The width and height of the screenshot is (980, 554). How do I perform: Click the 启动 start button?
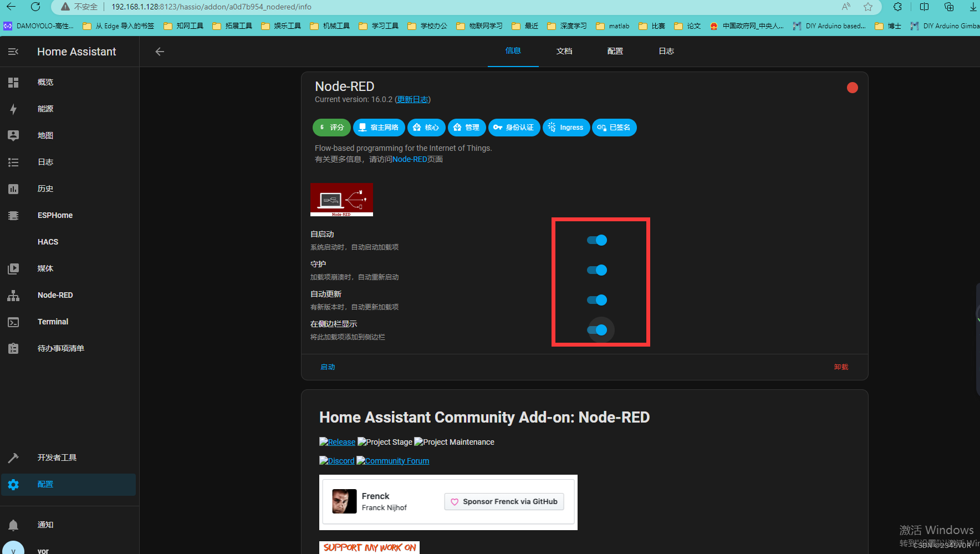(x=328, y=367)
